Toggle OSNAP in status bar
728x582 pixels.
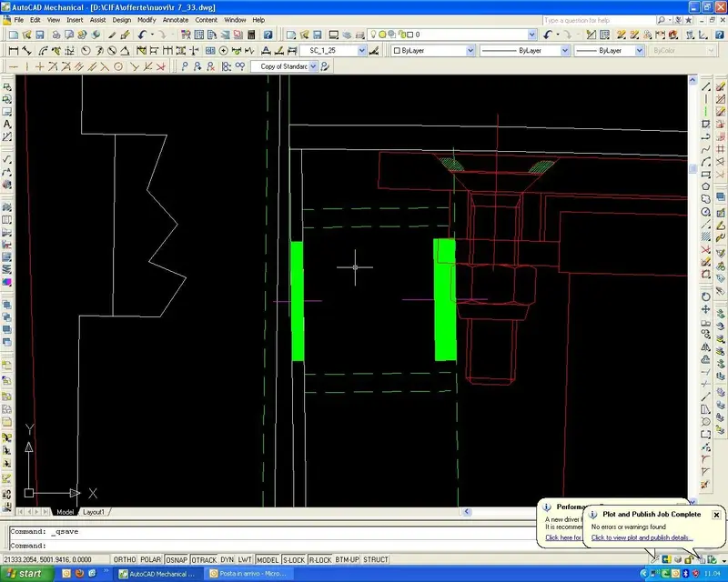(177, 560)
